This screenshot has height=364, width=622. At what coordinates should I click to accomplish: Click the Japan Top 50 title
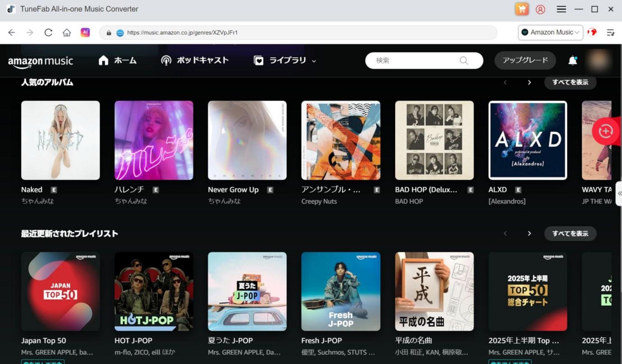pyautogui.click(x=43, y=341)
